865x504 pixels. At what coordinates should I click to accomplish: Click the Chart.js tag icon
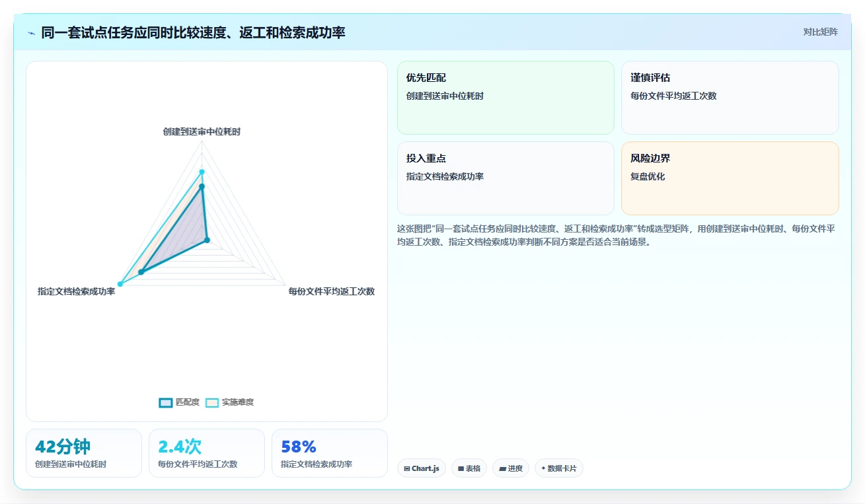(407, 468)
